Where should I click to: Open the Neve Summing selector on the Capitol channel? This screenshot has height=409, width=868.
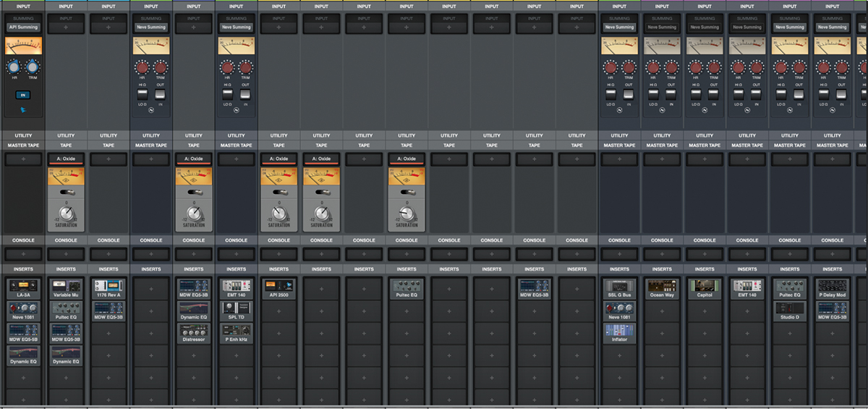[x=705, y=28]
